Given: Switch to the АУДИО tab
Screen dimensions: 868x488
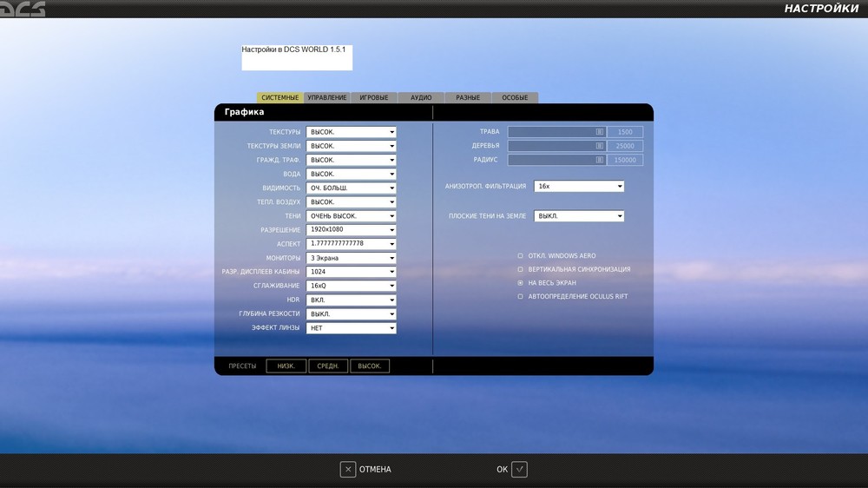Looking at the screenshot, I should [421, 97].
